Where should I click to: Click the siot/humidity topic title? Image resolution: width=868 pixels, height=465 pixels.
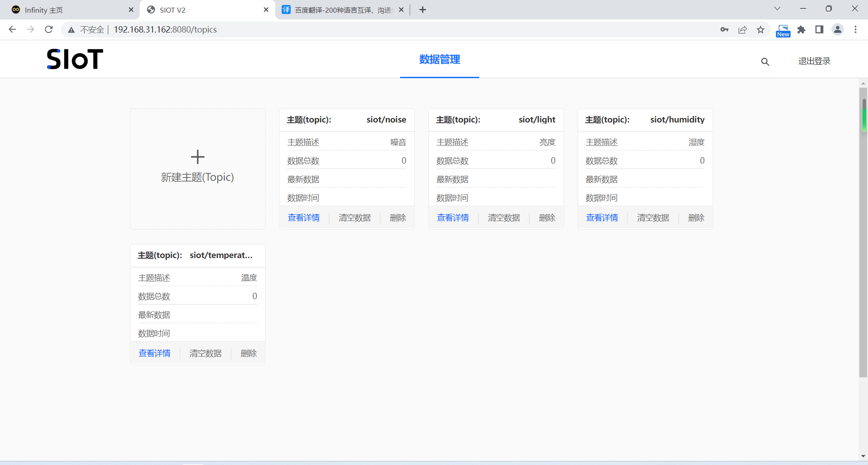click(677, 120)
